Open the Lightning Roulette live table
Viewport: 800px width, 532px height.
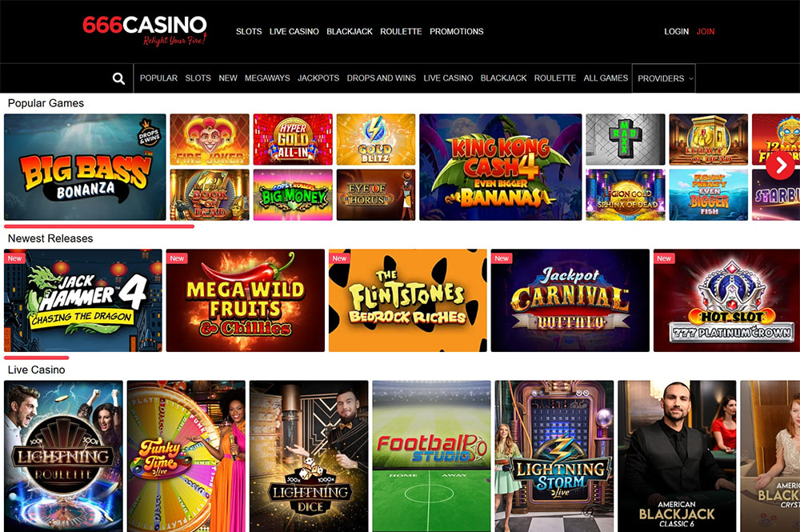point(63,456)
